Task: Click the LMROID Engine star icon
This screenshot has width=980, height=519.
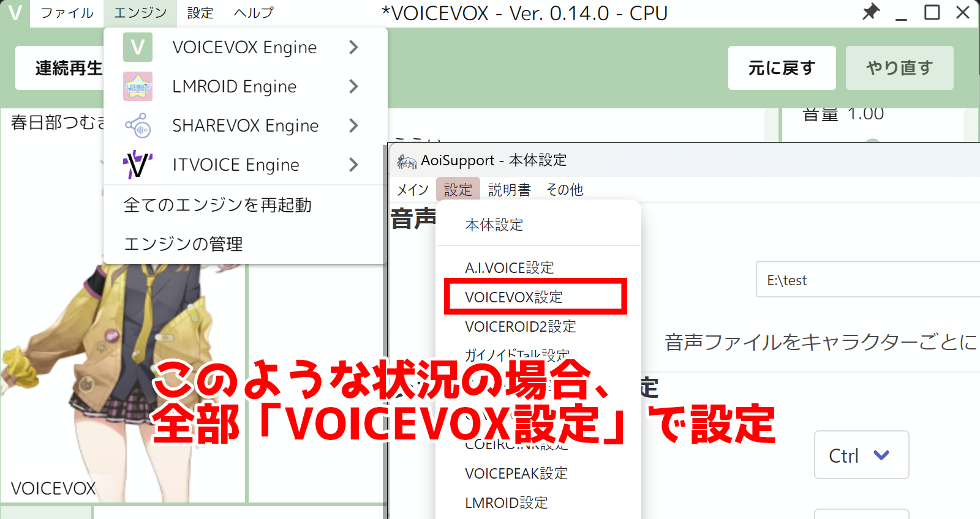Action: (x=138, y=86)
